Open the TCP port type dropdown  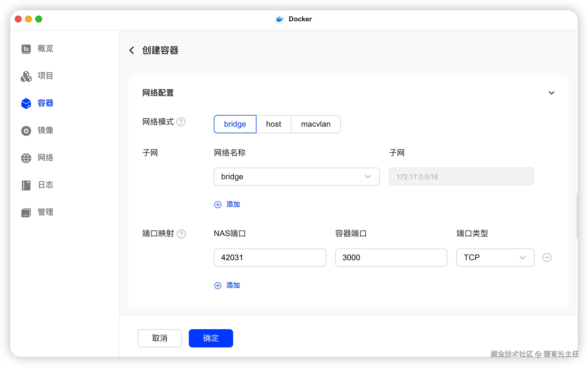(x=495, y=258)
